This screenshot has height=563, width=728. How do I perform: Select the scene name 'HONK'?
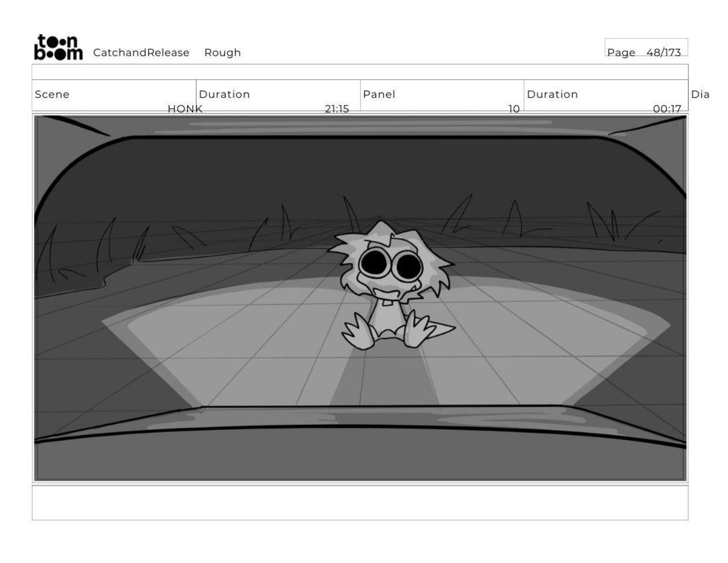point(185,109)
